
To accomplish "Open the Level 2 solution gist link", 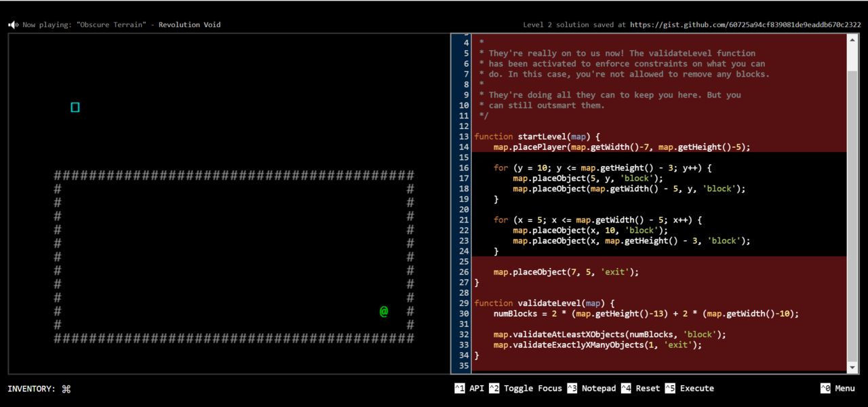I will (x=745, y=25).
